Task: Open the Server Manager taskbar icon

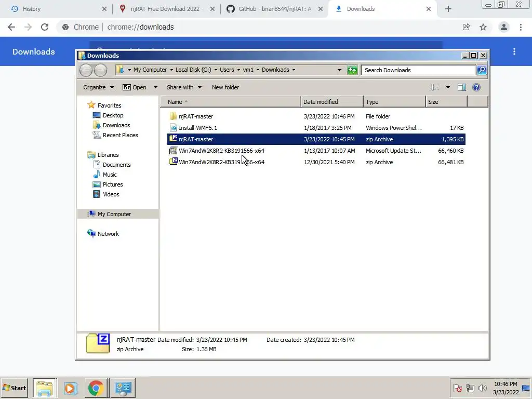Action: [x=123, y=388]
